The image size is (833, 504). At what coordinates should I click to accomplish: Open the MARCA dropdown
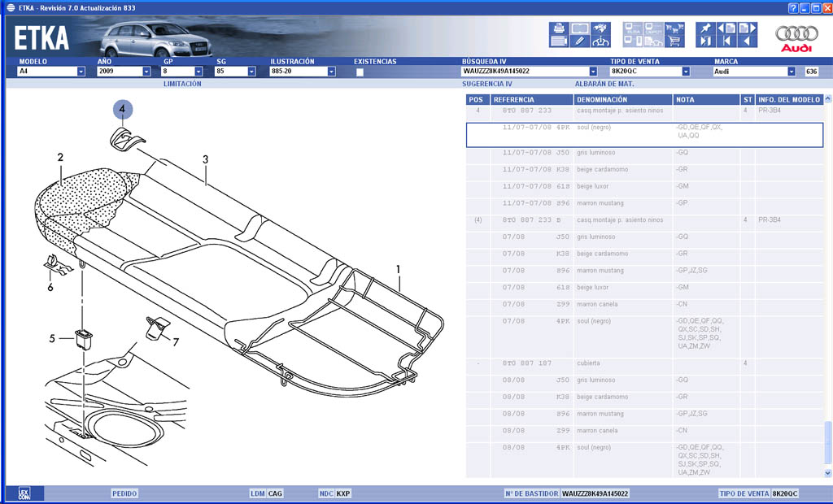click(792, 72)
